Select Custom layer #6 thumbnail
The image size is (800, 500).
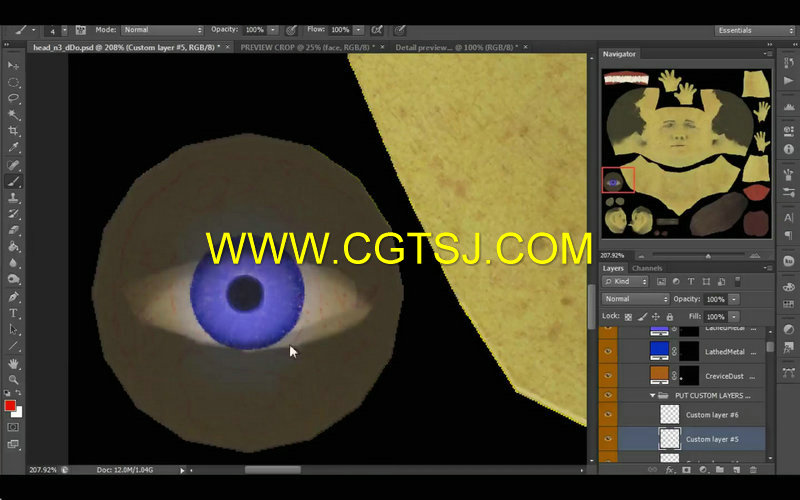pyautogui.click(x=669, y=414)
